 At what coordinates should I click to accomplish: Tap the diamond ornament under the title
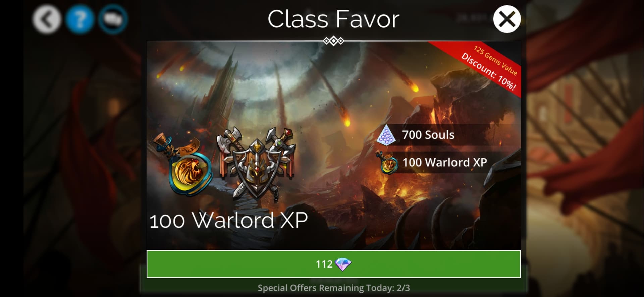coord(333,41)
